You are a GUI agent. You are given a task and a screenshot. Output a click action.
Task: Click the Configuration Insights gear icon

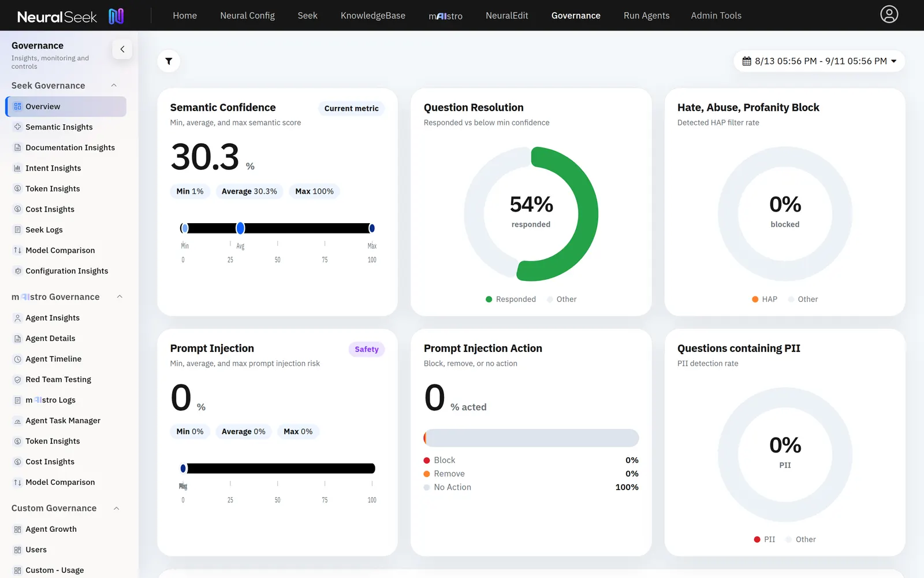click(x=18, y=271)
